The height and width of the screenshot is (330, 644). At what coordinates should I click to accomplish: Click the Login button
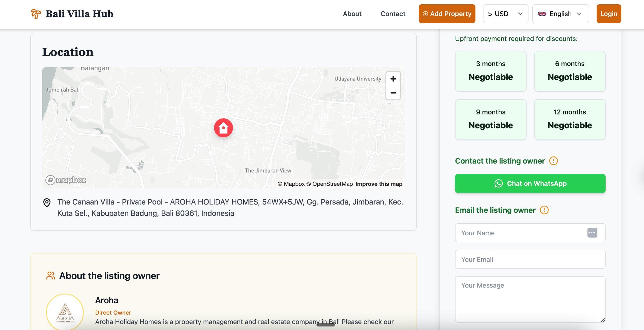pyautogui.click(x=609, y=14)
